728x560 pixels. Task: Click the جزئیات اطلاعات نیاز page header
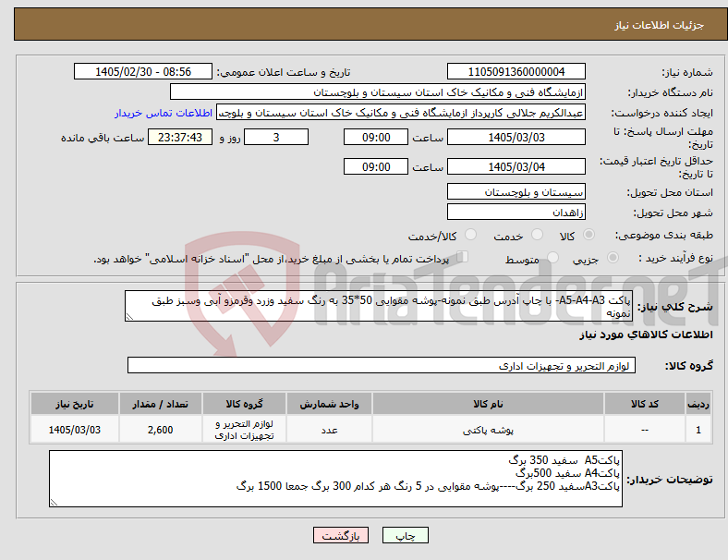click(x=659, y=25)
